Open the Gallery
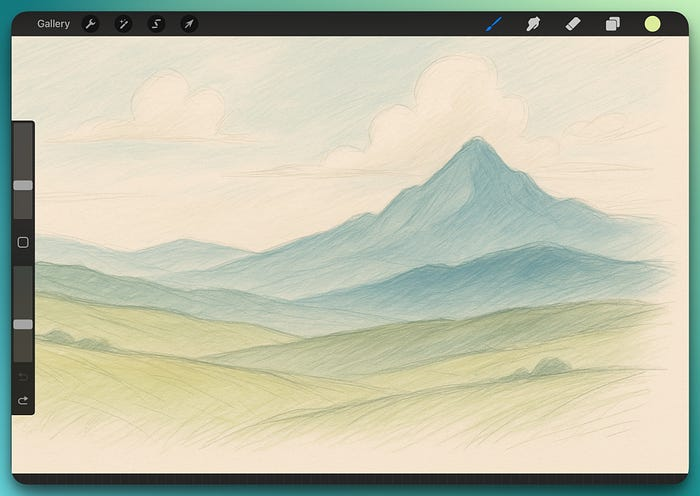The width and height of the screenshot is (700, 496). [x=53, y=24]
